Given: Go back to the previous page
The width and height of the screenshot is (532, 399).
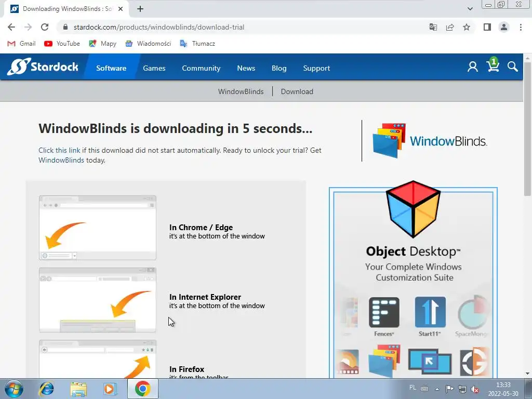Looking at the screenshot, I should click(x=11, y=27).
